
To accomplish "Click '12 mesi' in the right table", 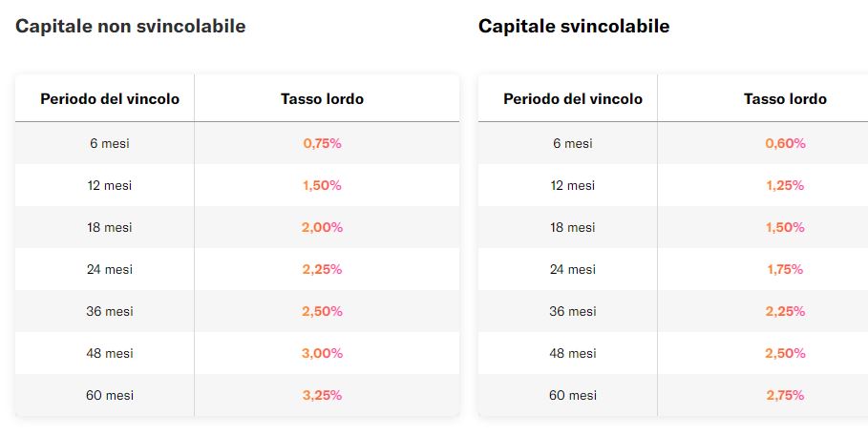I will pos(572,185).
